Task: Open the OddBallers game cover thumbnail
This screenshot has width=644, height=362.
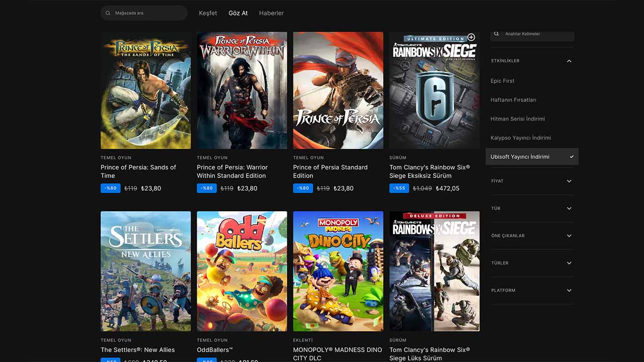Action: click(x=242, y=271)
